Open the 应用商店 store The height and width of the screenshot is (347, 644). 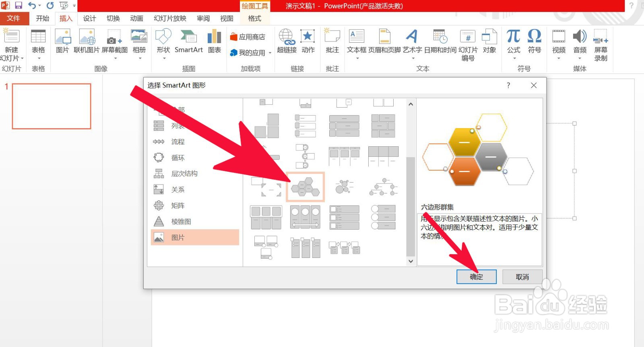tap(248, 37)
